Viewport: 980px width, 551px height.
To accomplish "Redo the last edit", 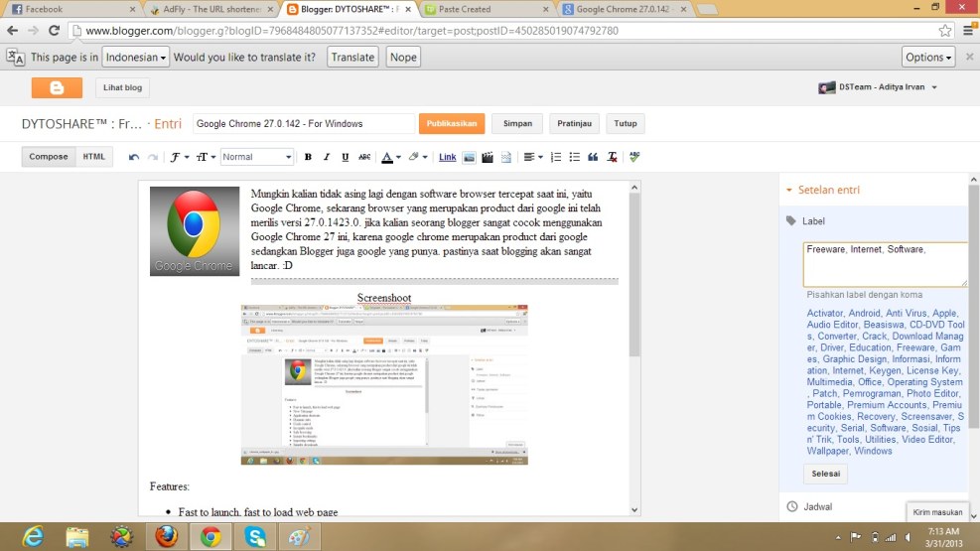I will (153, 157).
